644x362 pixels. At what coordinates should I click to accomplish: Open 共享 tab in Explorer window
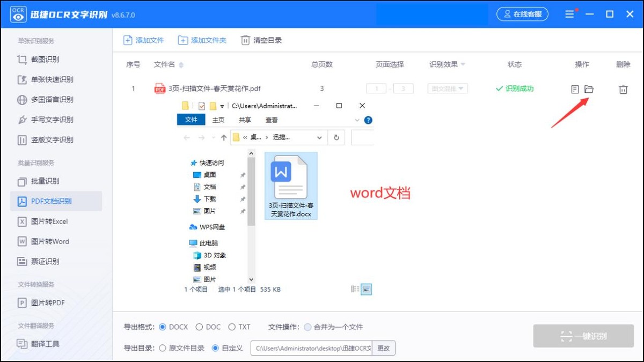(x=245, y=120)
